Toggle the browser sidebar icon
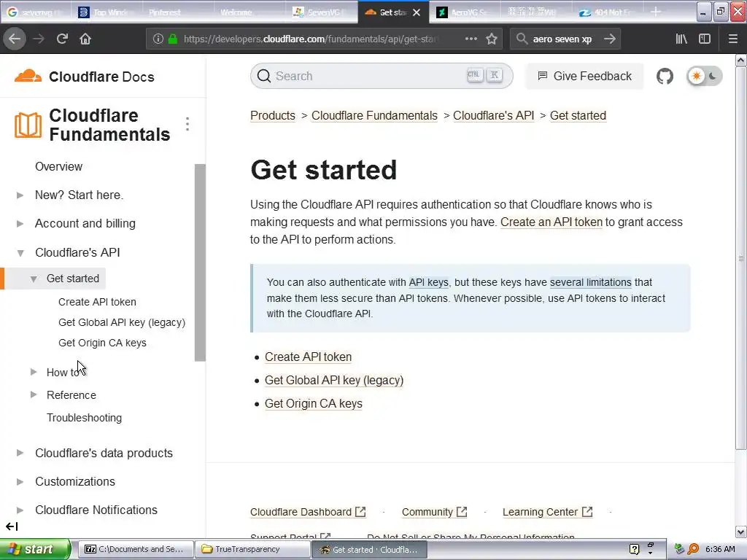 coord(705,39)
